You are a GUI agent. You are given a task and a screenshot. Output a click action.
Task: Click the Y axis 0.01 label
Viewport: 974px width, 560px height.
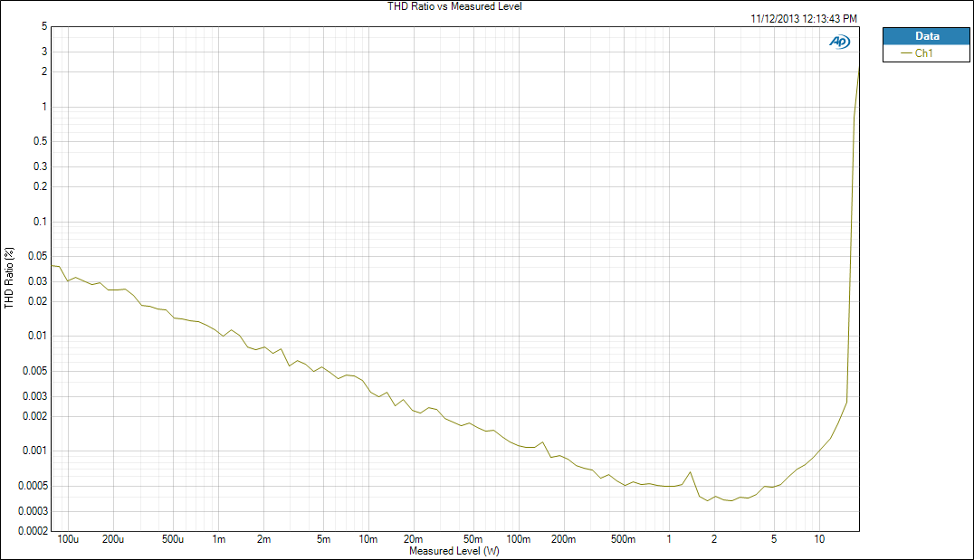point(37,336)
